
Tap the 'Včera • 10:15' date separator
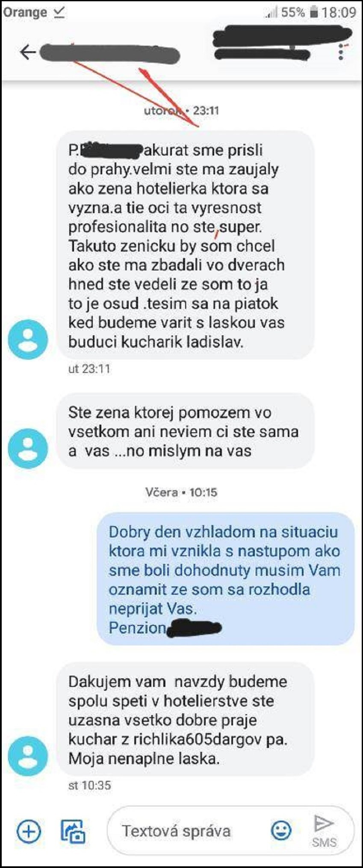pyautogui.click(x=181, y=492)
